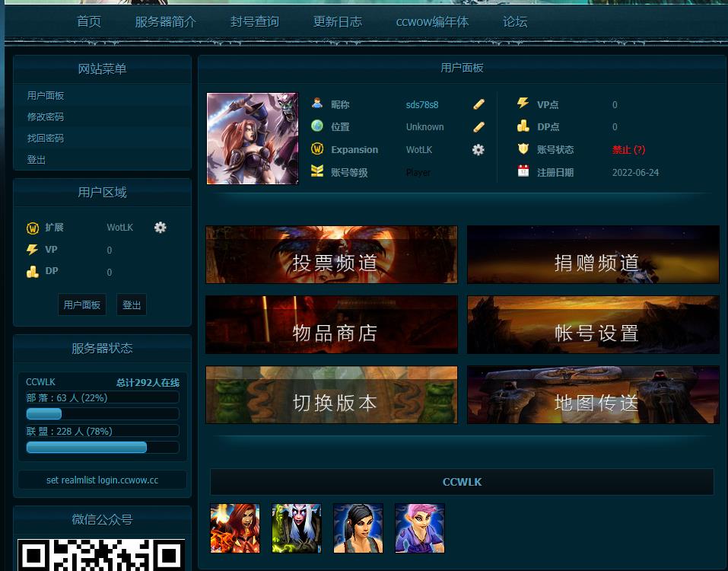Click the gear icon beside WotLK in user panel

[x=478, y=150]
